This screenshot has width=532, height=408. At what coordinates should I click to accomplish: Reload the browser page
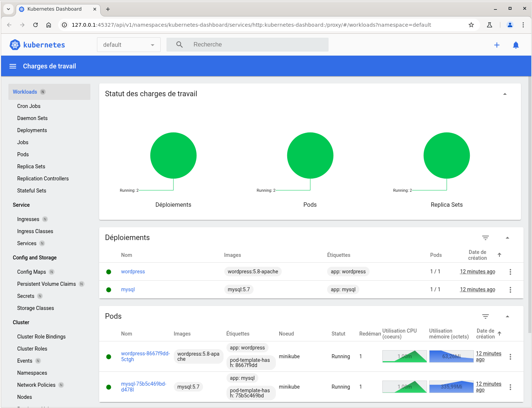click(x=35, y=25)
